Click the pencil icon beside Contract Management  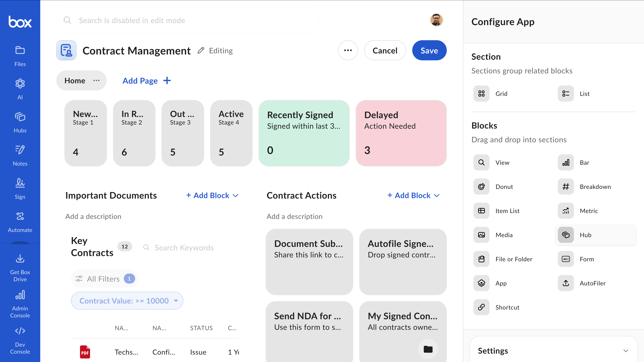click(201, 50)
